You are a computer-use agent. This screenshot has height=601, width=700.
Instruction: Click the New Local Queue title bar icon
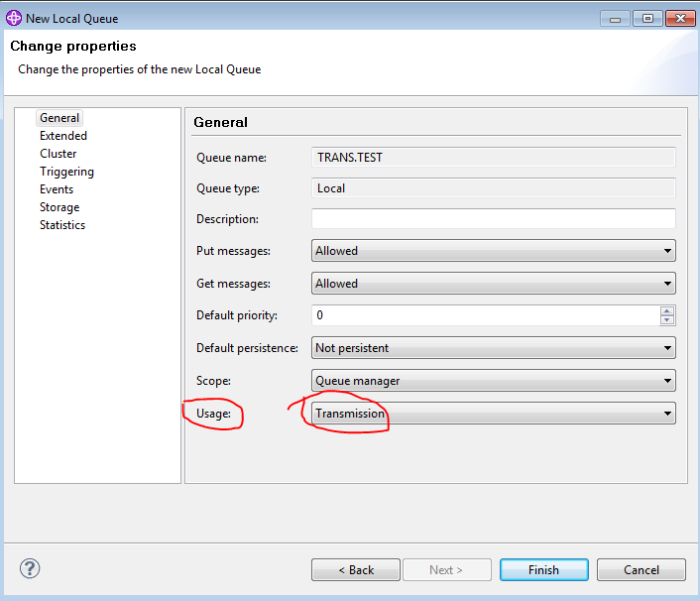(14, 18)
